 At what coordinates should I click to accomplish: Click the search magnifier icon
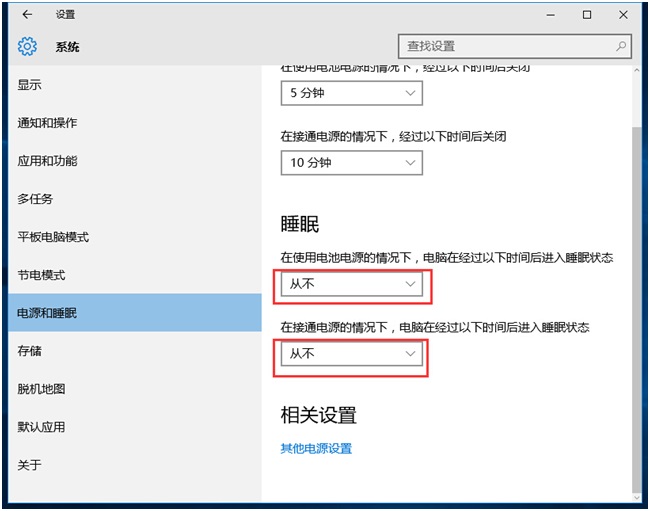pyautogui.click(x=621, y=46)
